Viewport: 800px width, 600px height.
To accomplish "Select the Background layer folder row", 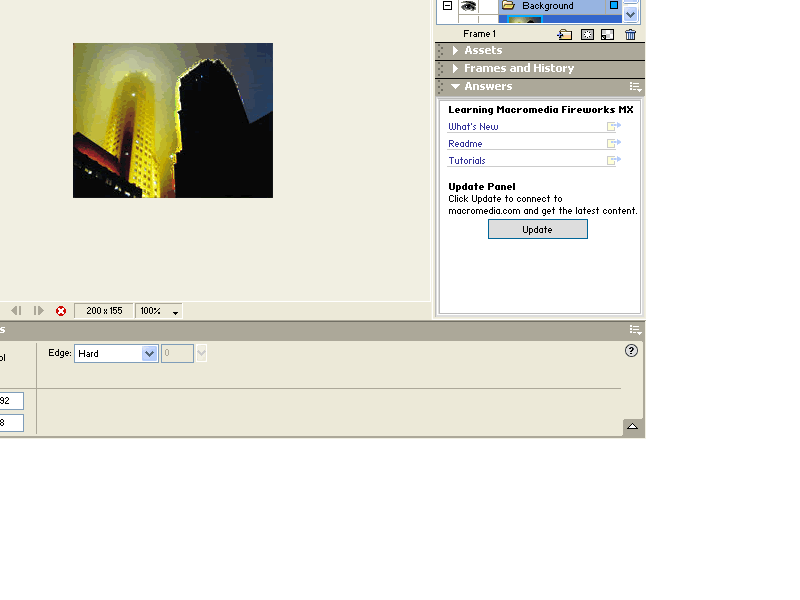I will pyautogui.click(x=560, y=6).
